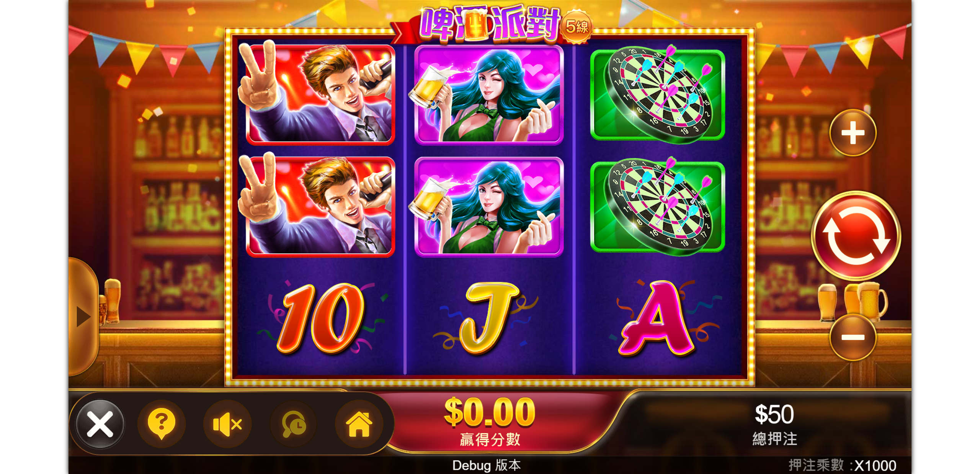The image size is (980, 474).
Task: Click the red spin button
Action: click(x=856, y=236)
